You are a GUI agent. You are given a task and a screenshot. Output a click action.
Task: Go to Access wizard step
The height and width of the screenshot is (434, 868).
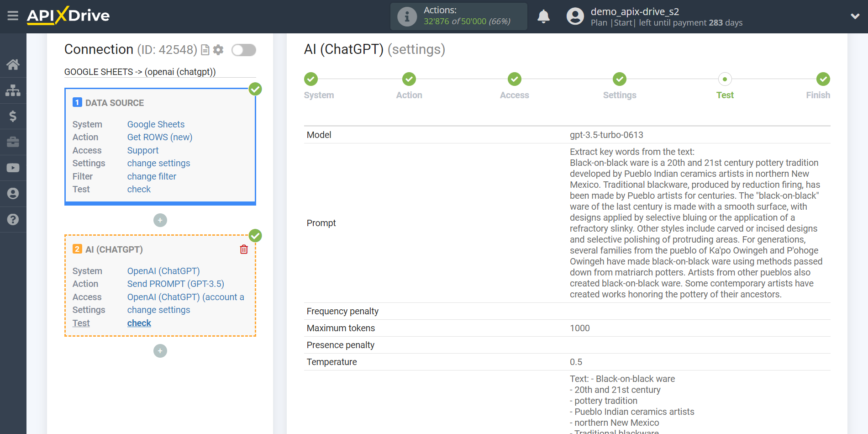coord(515,79)
